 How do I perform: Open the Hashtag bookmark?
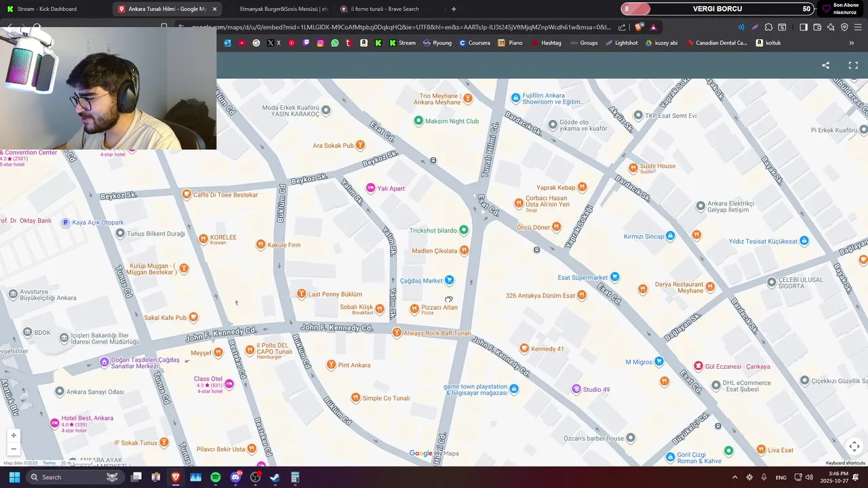click(547, 43)
